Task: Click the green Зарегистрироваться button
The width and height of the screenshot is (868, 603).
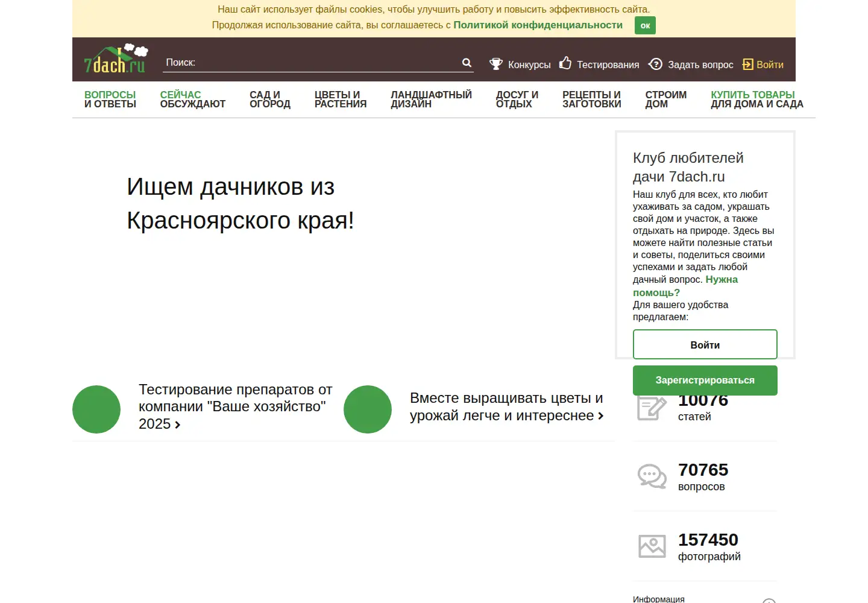Action: (x=705, y=380)
